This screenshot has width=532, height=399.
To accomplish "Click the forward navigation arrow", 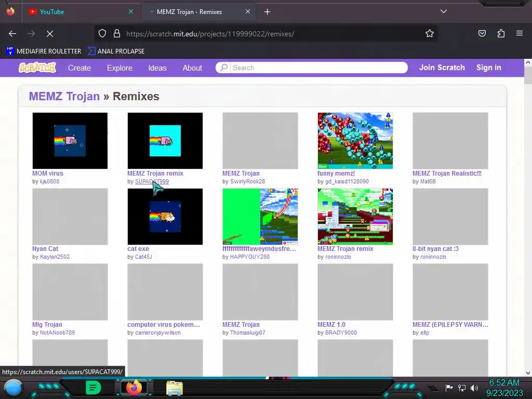I will click(31, 34).
